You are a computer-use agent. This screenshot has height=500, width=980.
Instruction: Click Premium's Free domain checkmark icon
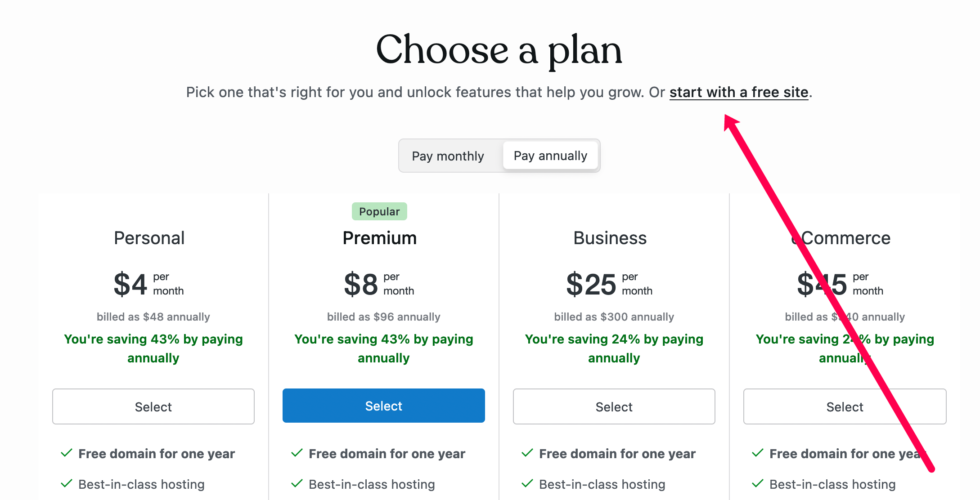tap(297, 453)
